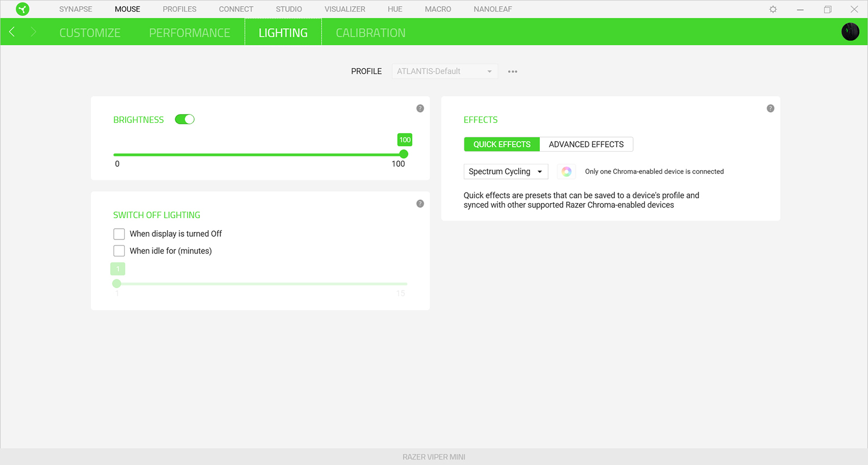Open the settings gear icon

click(x=773, y=9)
